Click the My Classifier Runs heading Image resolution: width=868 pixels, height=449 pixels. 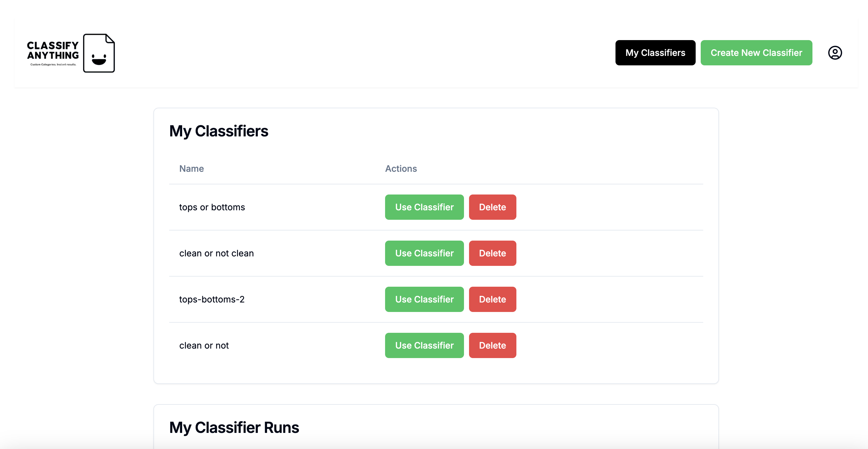tap(234, 428)
